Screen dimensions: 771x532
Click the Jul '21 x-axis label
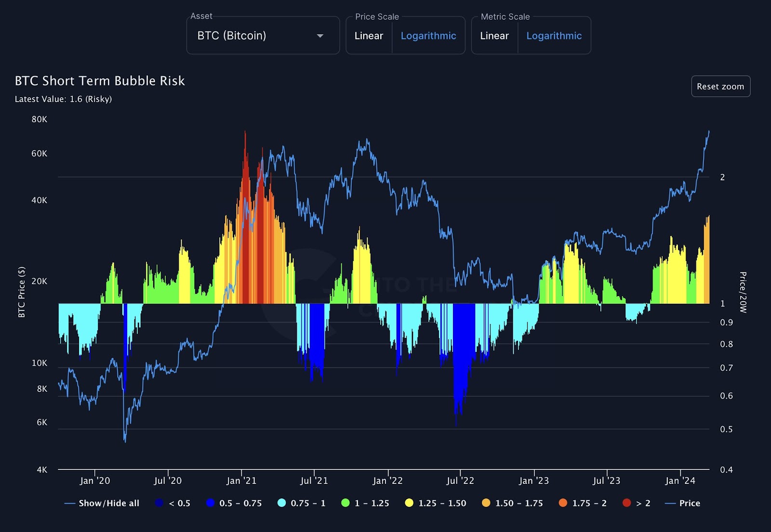(x=314, y=480)
